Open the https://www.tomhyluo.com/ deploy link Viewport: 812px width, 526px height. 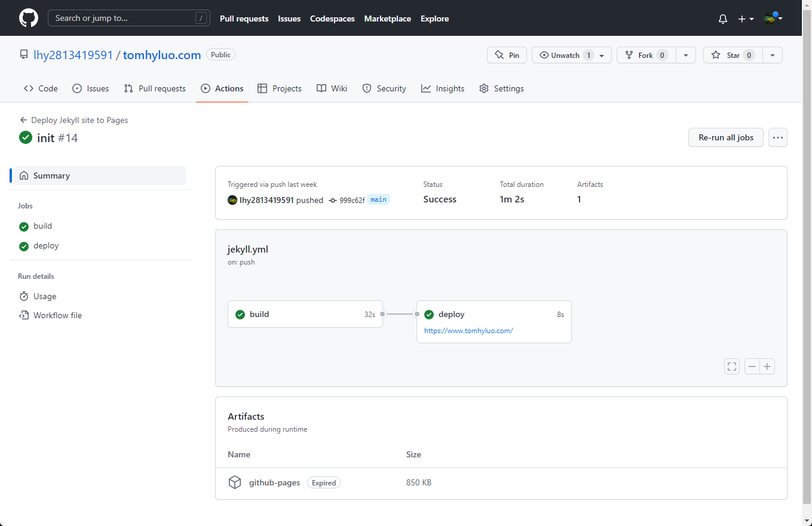468,331
